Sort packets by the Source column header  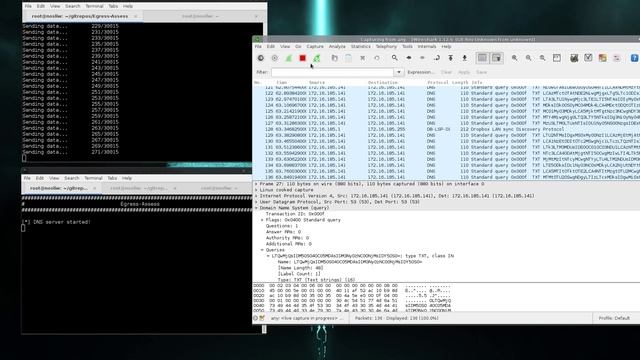click(317, 82)
